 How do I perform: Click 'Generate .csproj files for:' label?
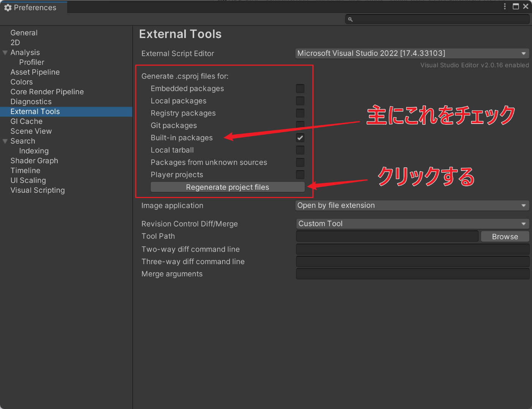(185, 76)
